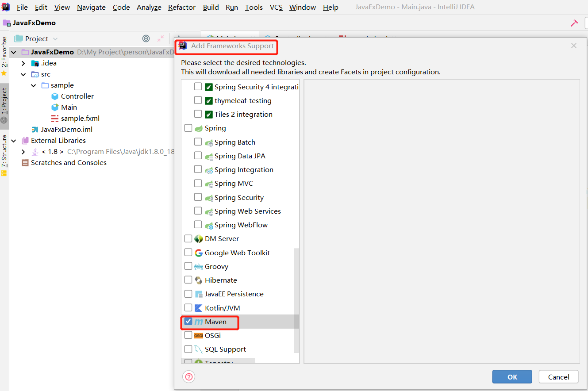Enable SQL Support checkbox
The width and height of the screenshot is (588, 391).
[188, 349]
